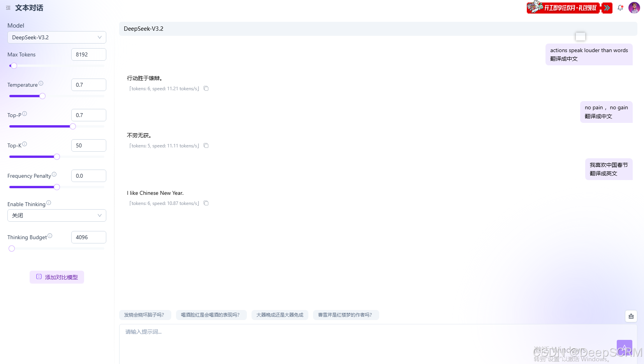This screenshot has height=364, width=644.
Task: Click the arrow icon beside promo banner
Action: coord(607,8)
